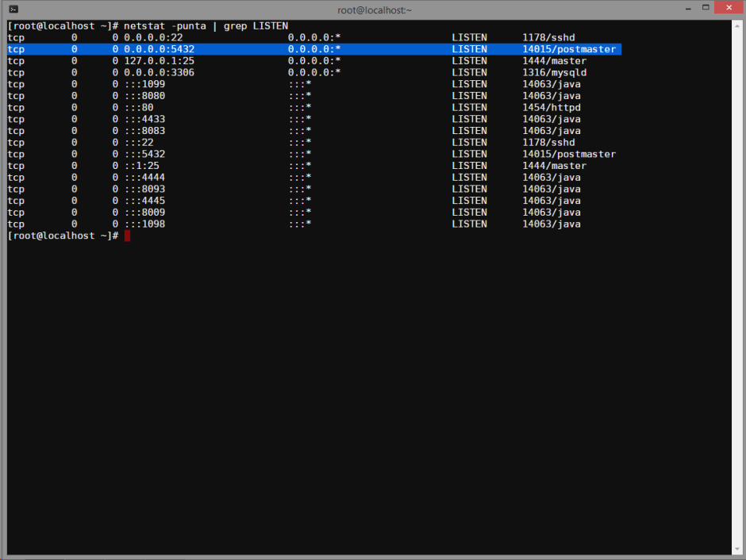The image size is (746, 560).
Task: Click the :::4433 listening address
Action: pos(144,119)
